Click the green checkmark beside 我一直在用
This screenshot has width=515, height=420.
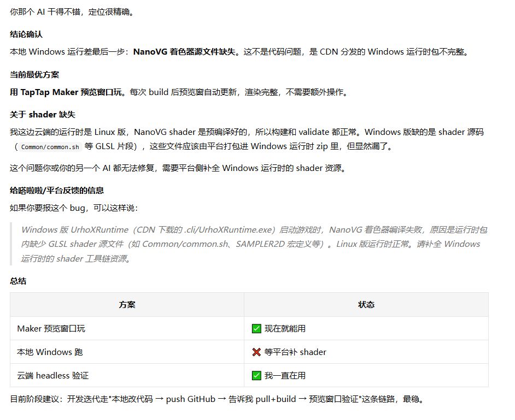256,375
